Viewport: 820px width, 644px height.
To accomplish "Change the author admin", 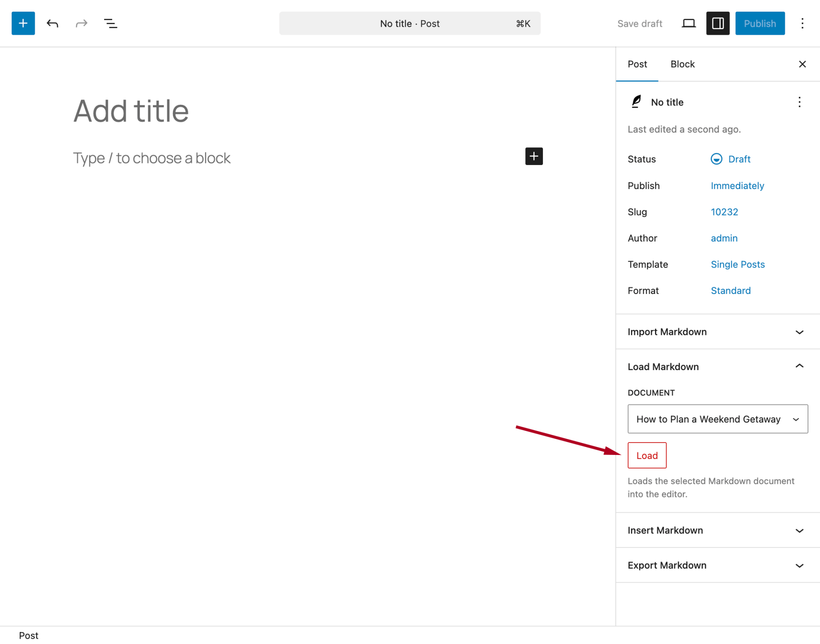I will tap(724, 238).
